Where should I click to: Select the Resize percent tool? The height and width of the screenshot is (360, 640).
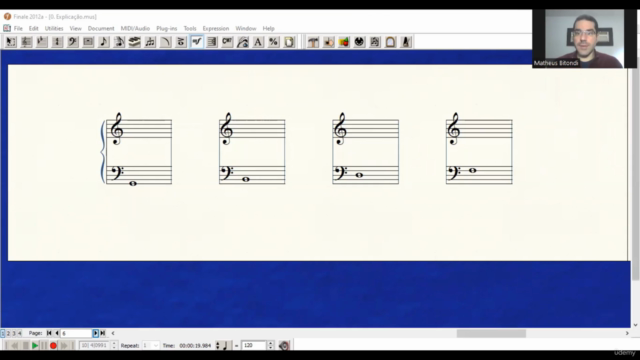click(274, 42)
